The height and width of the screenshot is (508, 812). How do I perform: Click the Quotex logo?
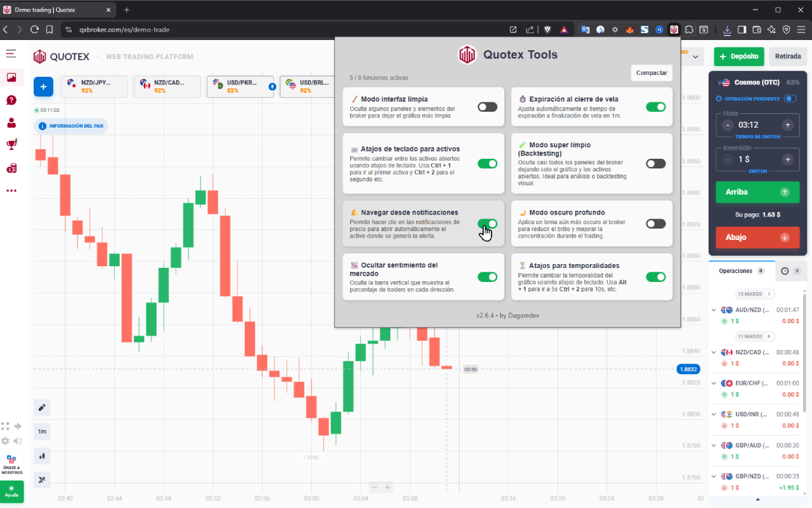click(62, 57)
